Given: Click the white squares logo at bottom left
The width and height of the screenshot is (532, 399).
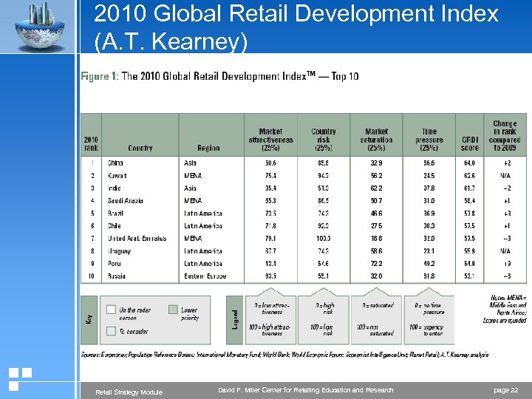Looking at the screenshot, I should 20,379.
